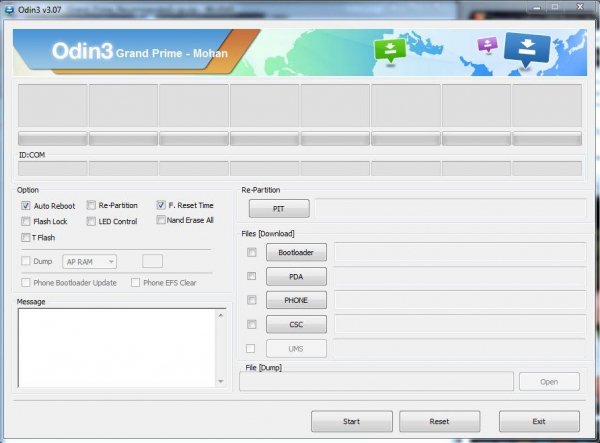Image resolution: width=600 pixels, height=443 pixels.
Task: Tick the Dump checkbox
Action: (26, 261)
